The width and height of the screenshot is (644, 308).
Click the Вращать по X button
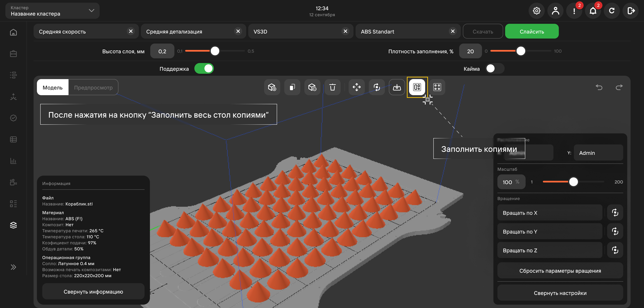550,213
